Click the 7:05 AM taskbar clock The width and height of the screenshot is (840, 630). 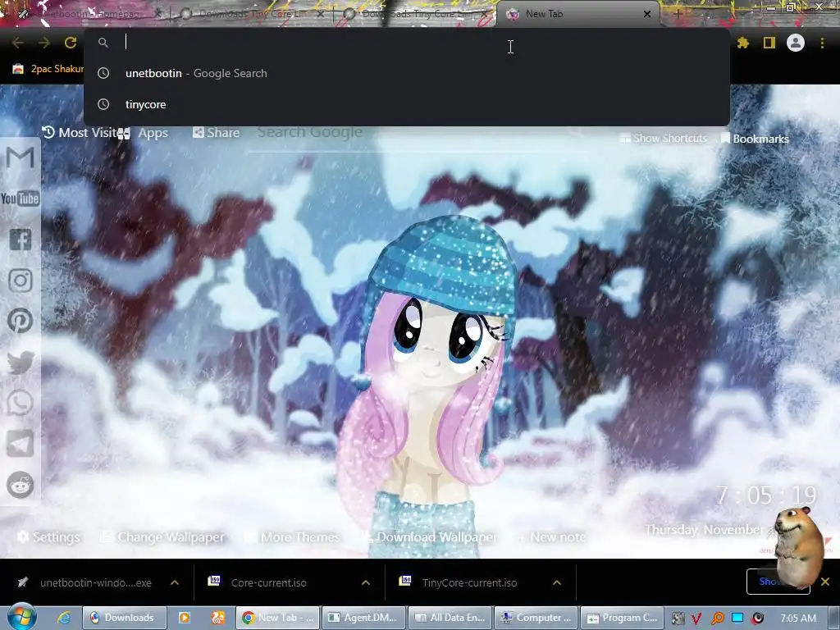coord(798,619)
